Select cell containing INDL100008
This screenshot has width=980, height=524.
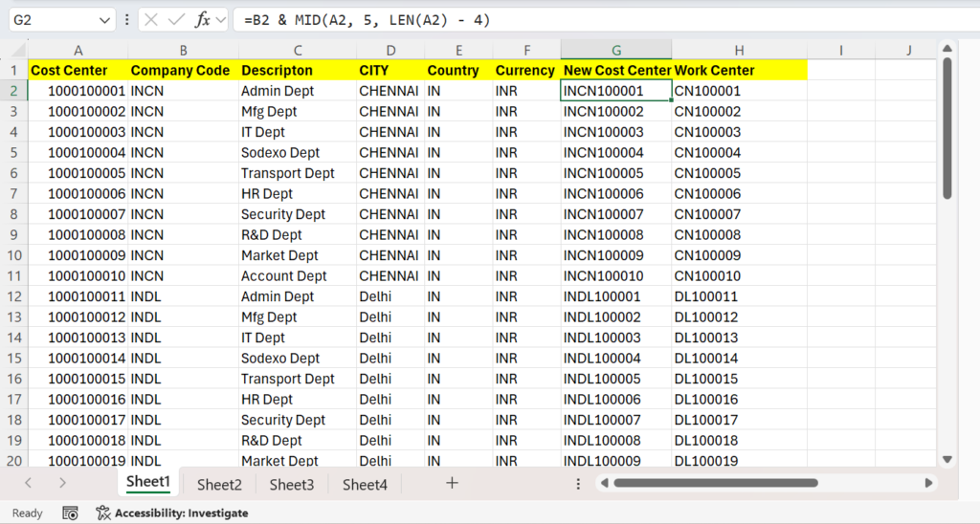[616, 440]
